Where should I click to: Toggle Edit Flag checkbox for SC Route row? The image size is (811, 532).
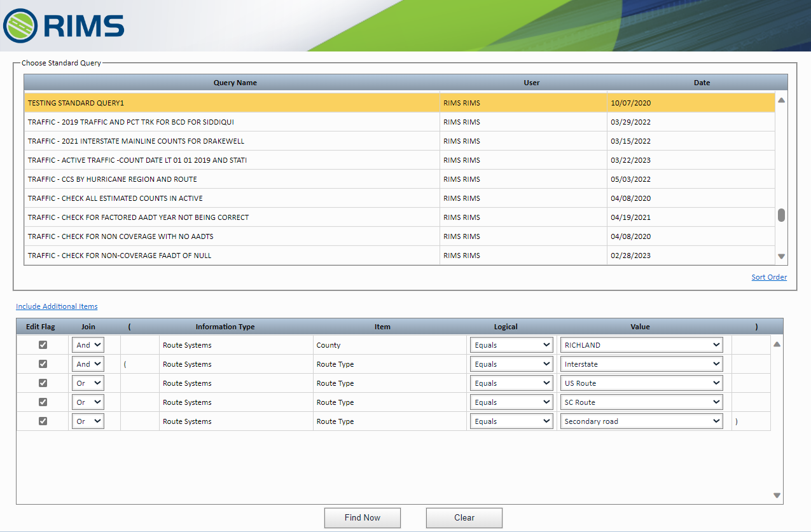click(x=43, y=402)
